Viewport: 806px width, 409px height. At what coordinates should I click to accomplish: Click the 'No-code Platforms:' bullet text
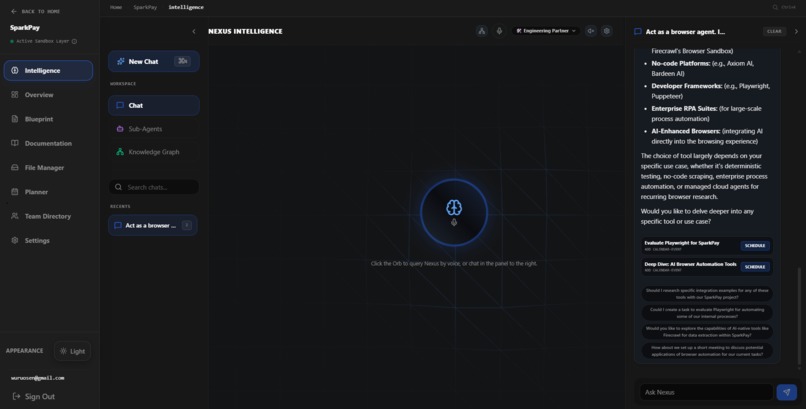(x=681, y=63)
